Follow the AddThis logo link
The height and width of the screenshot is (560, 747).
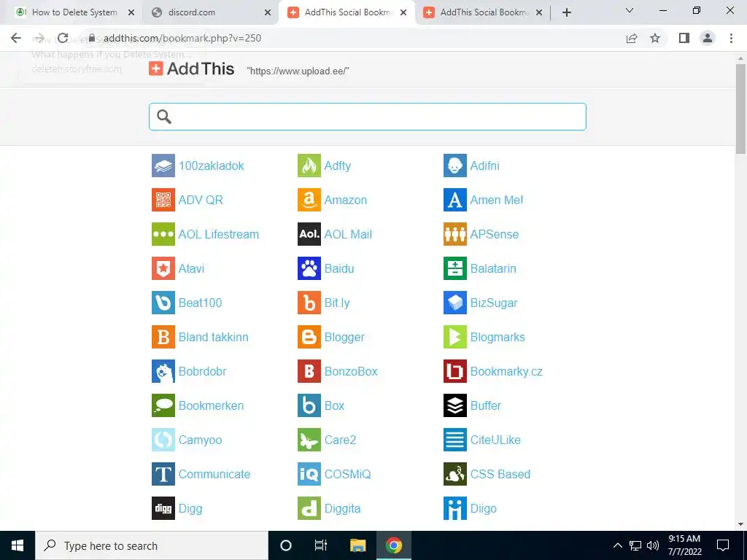coord(192,69)
